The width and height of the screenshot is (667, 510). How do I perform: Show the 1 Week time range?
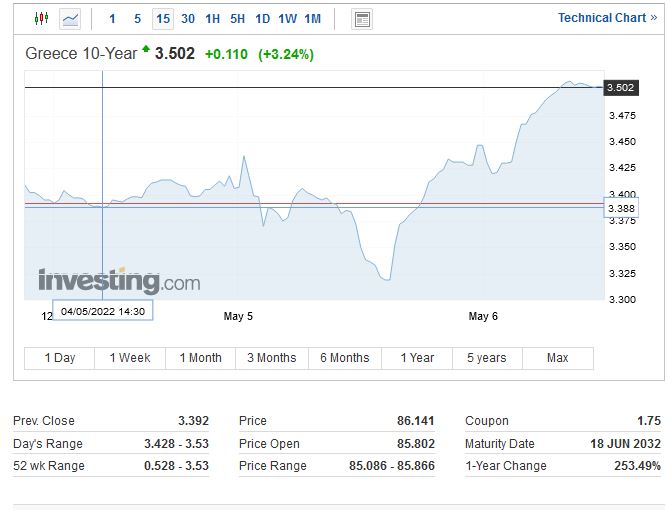click(130, 358)
